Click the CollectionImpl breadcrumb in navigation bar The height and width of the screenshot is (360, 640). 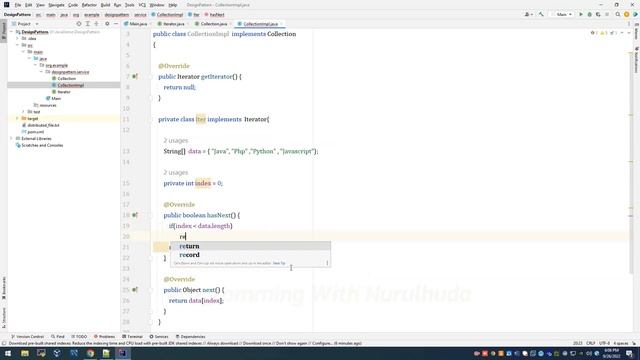point(167,15)
